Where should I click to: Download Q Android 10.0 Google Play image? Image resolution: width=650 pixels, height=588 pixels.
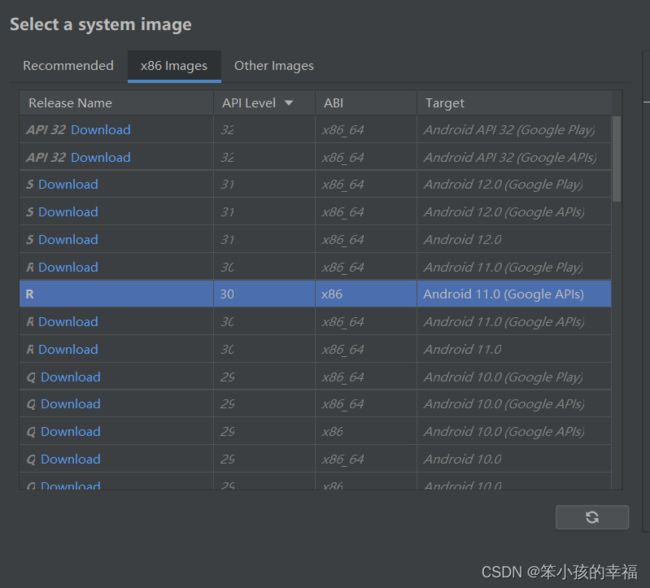coord(70,377)
